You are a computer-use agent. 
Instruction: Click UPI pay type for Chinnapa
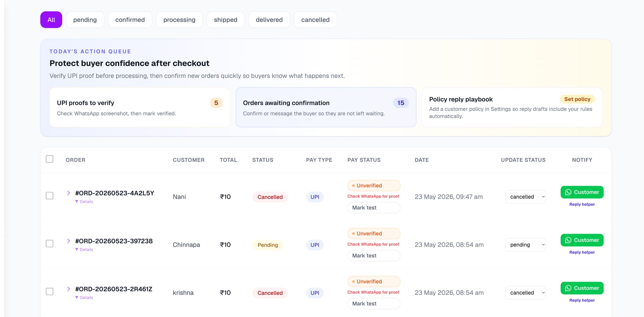tap(315, 245)
